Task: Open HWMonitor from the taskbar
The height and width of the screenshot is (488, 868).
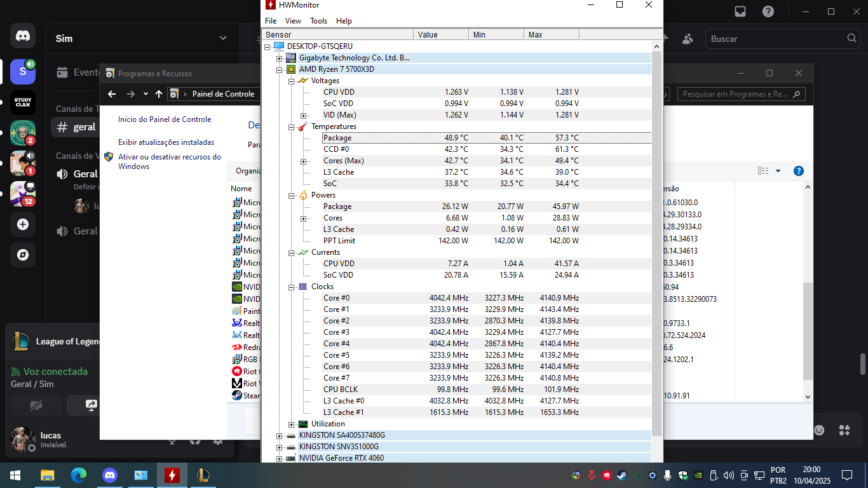Action: 172,475
